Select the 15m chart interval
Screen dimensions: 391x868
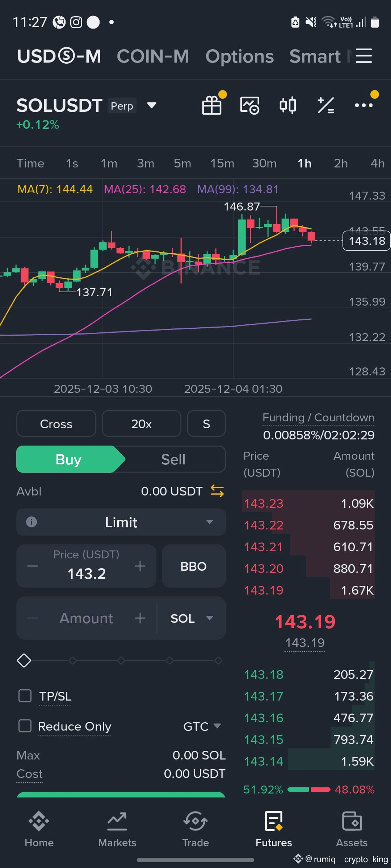coord(222,163)
